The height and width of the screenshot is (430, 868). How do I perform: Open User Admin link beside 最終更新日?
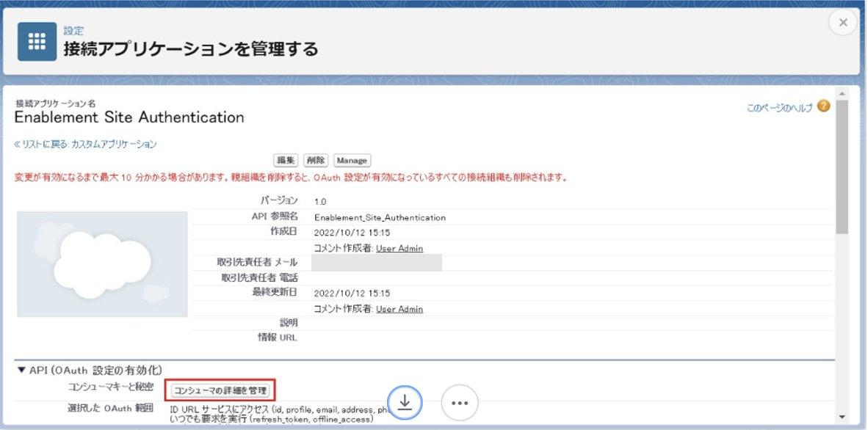click(x=399, y=309)
